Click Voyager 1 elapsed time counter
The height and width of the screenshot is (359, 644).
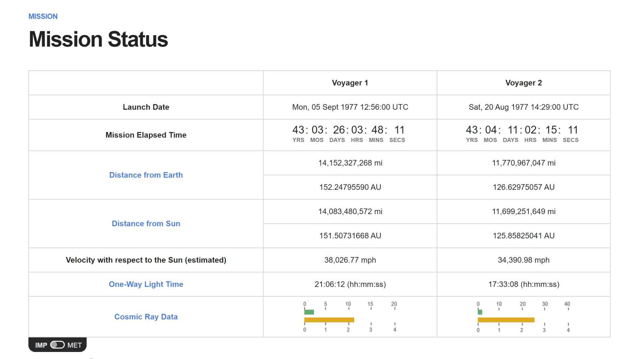(x=349, y=134)
